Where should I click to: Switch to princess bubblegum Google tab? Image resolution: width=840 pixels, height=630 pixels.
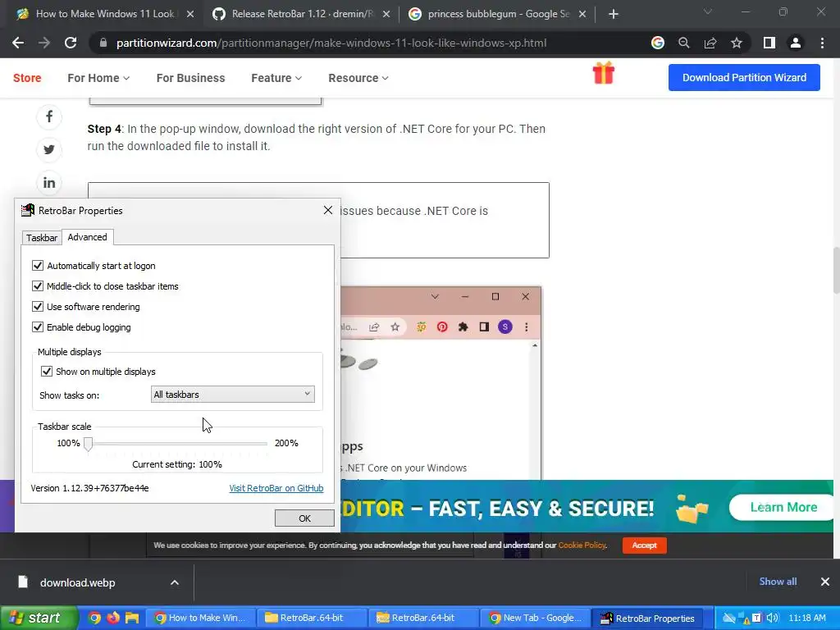(498, 15)
